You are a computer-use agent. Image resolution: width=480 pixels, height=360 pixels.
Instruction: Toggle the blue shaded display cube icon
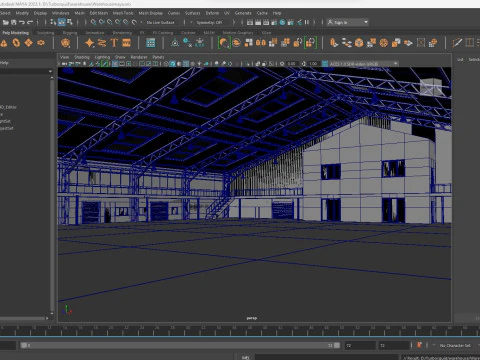click(172, 63)
